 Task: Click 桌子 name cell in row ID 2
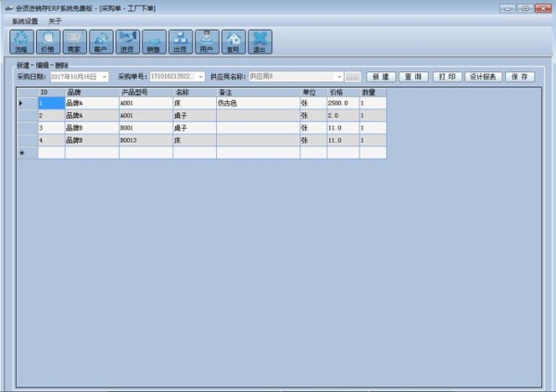point(195,116)
